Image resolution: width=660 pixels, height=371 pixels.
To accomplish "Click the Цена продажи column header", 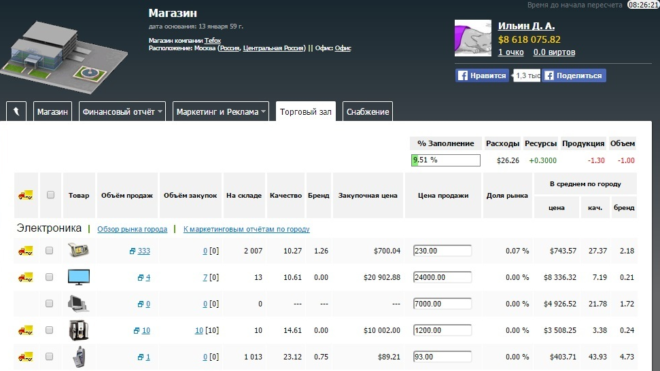I will click(x=443, y=195).
